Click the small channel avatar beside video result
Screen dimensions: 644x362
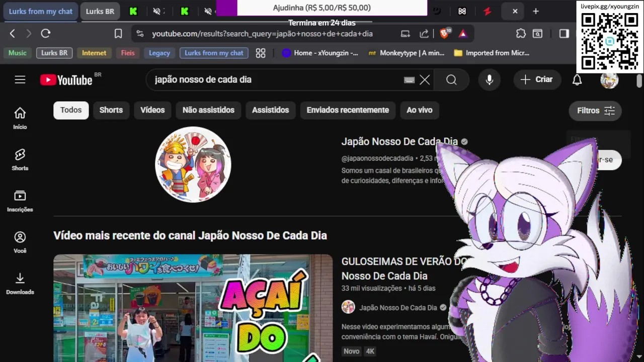[348, 307]
